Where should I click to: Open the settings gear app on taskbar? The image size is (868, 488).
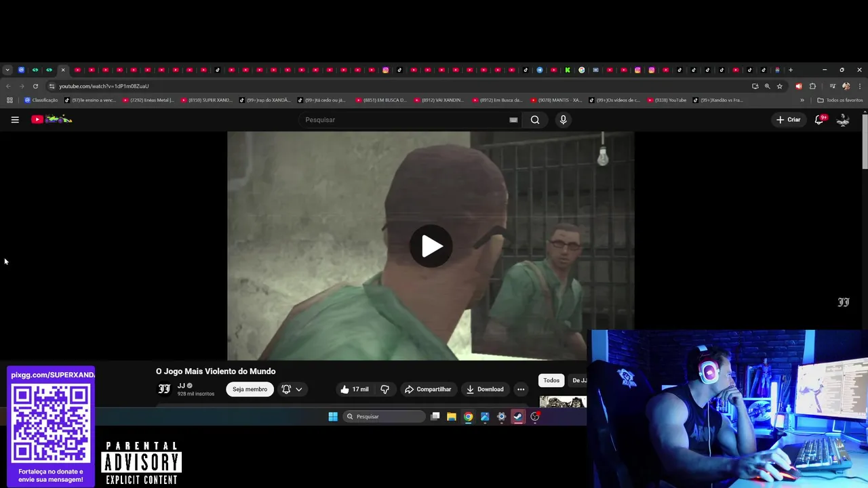click(x=502, y=417)
